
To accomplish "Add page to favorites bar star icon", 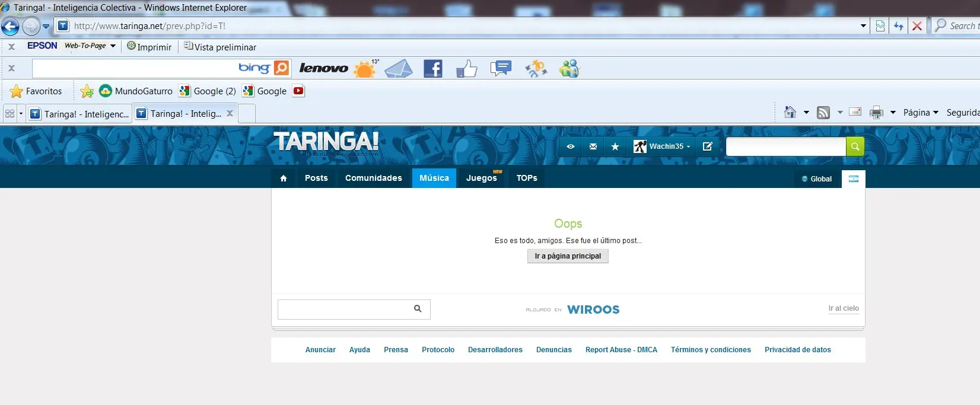I will tap(87, 91).
